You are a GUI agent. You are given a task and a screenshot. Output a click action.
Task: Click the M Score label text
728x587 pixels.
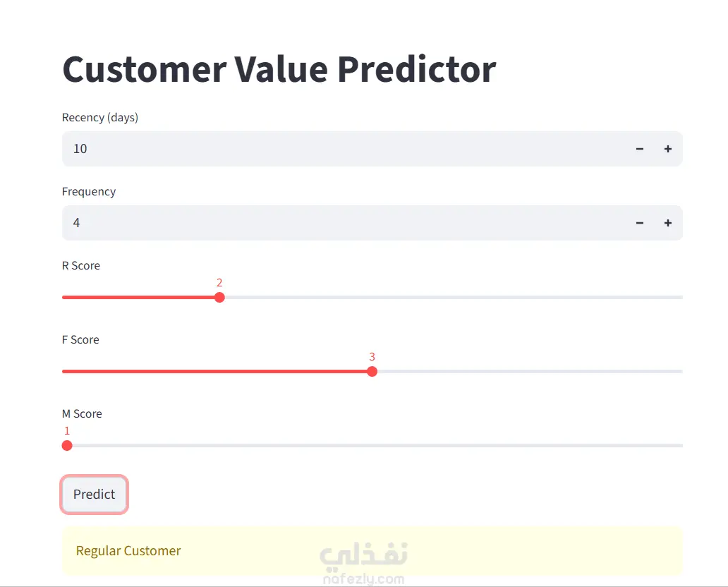(82, 413)
